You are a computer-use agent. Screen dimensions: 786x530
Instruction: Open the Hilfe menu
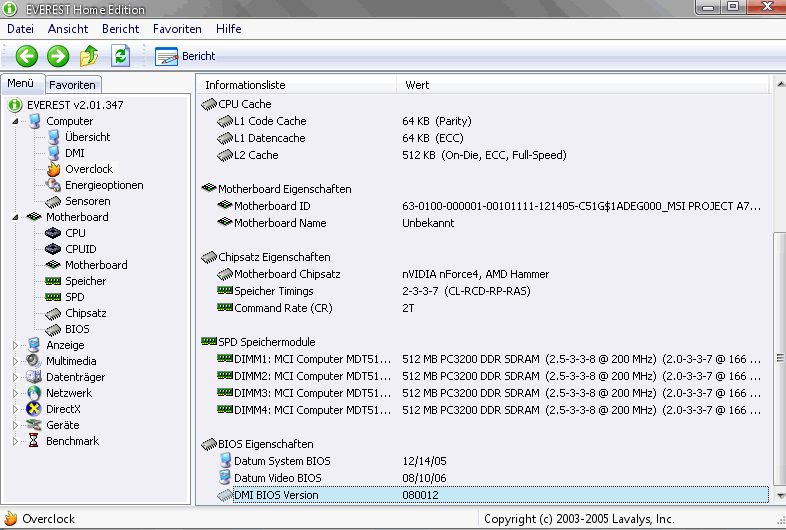pyautogui.click(x=229, y=29)
